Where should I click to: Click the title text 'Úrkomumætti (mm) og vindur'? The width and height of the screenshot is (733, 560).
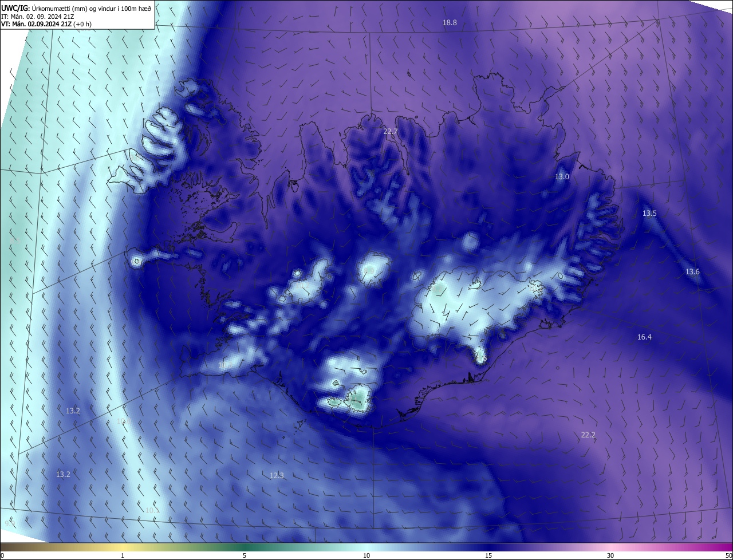pos(74,8)
